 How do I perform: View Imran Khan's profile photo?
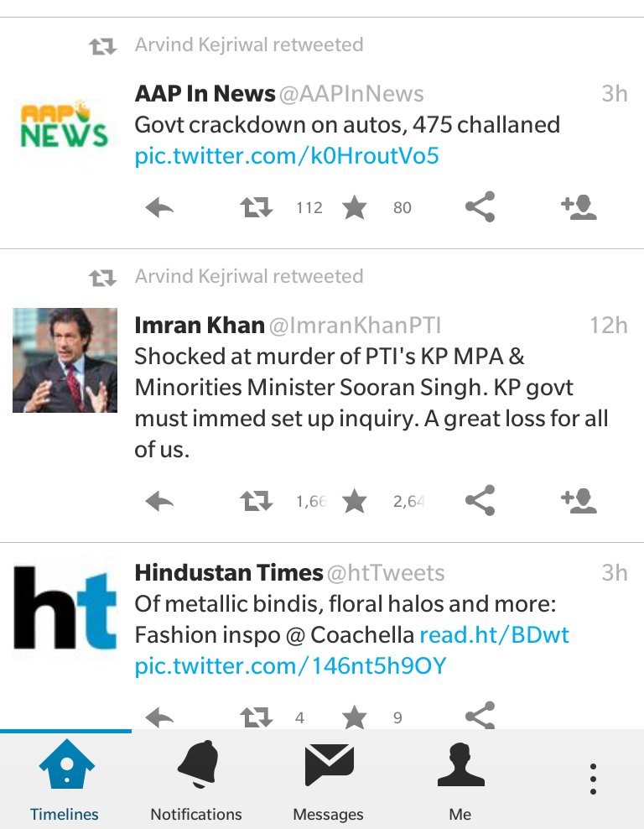65,360
